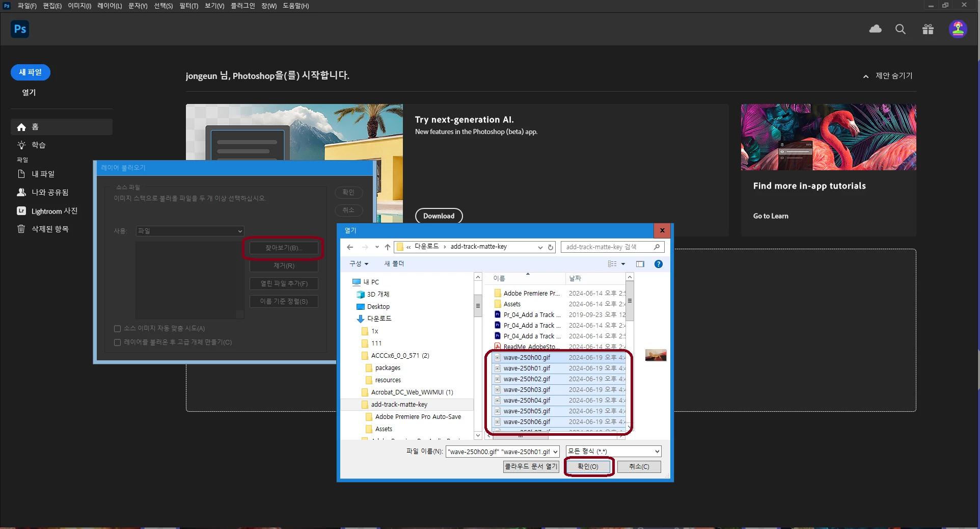Image resolution: width=980 pixels, height=529 pixels.
Task: Close the Open dialog with red X
Action: [x=662, y=230]
